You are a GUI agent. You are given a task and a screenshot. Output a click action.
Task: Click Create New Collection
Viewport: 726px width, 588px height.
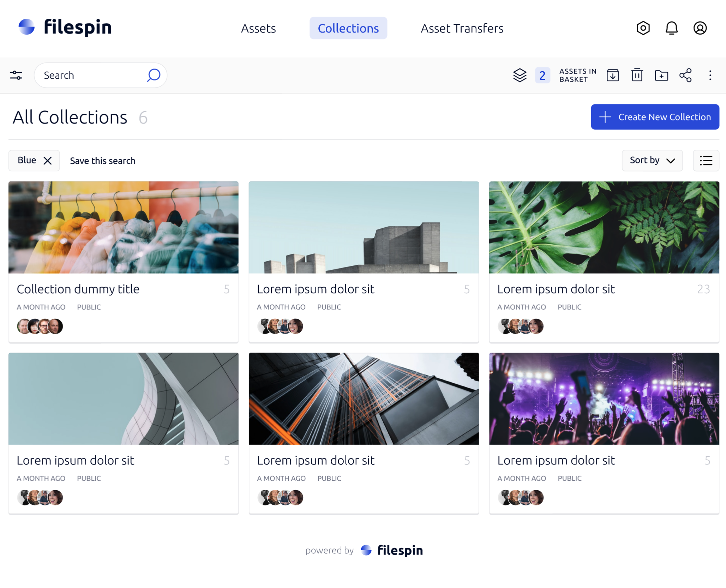655,117
